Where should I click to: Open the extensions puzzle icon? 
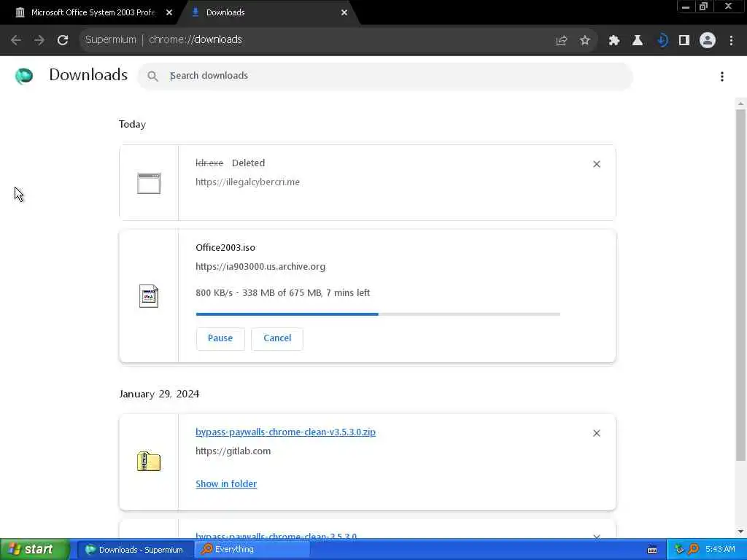click(x=614, y=41)
